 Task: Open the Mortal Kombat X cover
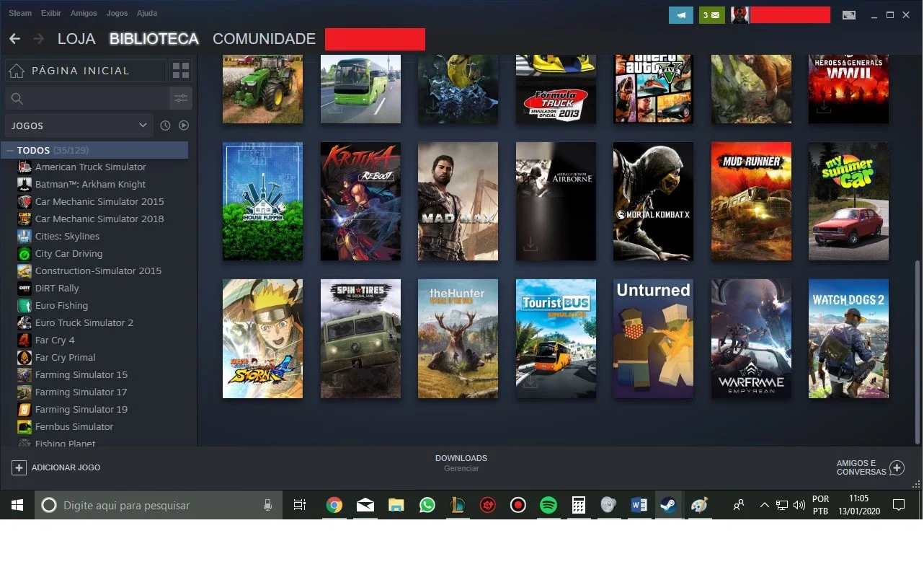[x=653, y=201]
